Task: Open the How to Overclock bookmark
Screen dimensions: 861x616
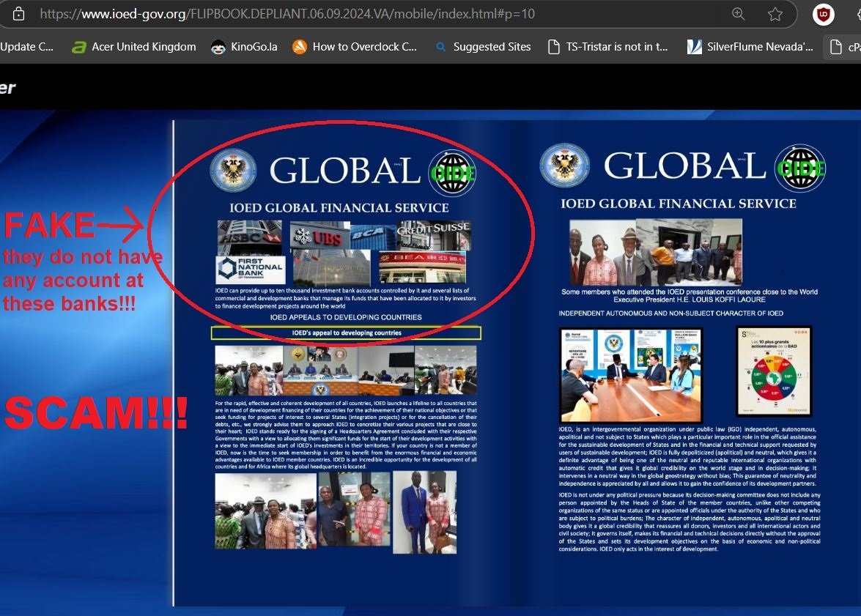Action: 355,47
